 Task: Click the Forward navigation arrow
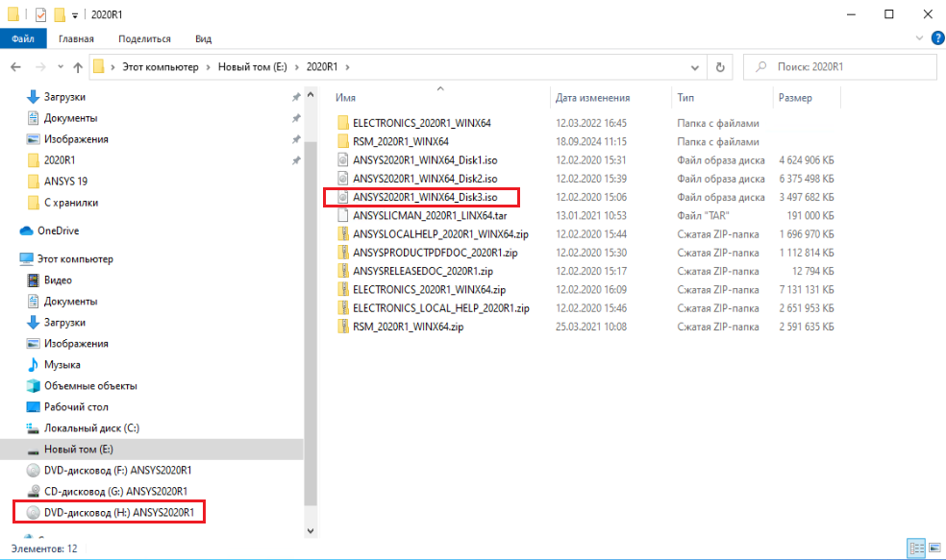(x=40, y=67)
